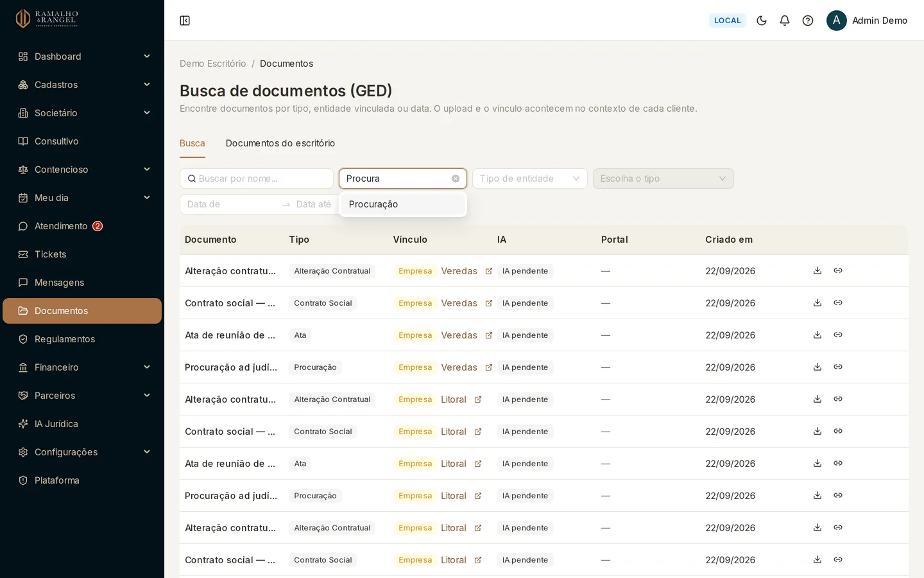Click the Plataforma shield icon

(23, 480)
